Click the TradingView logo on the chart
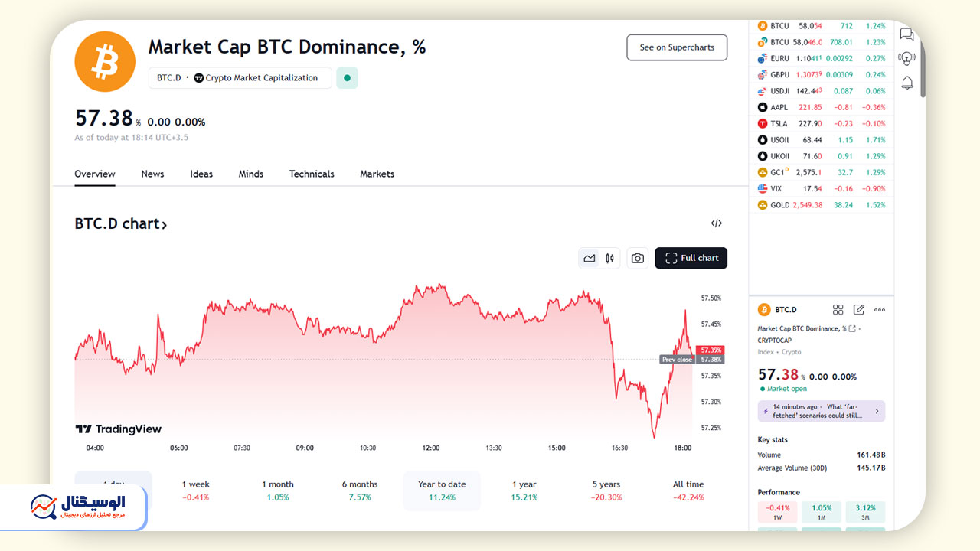This screenshot has height=551, width=980. [x=119, y=429]
